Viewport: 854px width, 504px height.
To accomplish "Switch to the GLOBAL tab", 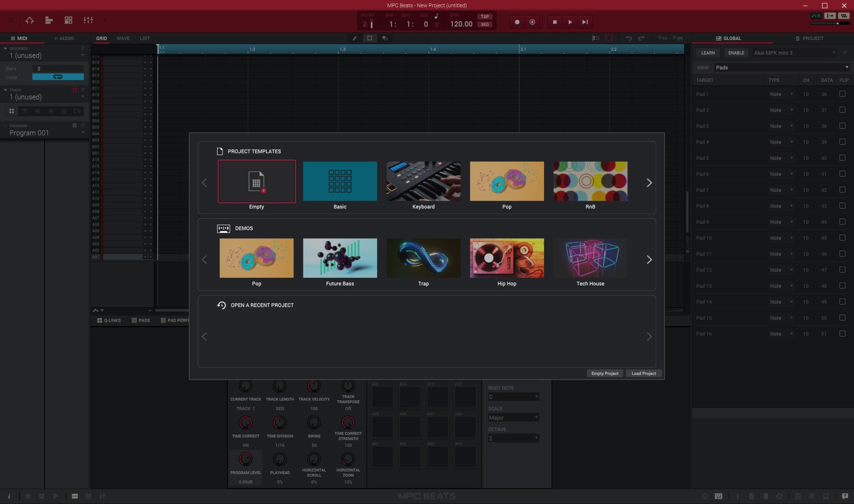I will click(728, 38).
